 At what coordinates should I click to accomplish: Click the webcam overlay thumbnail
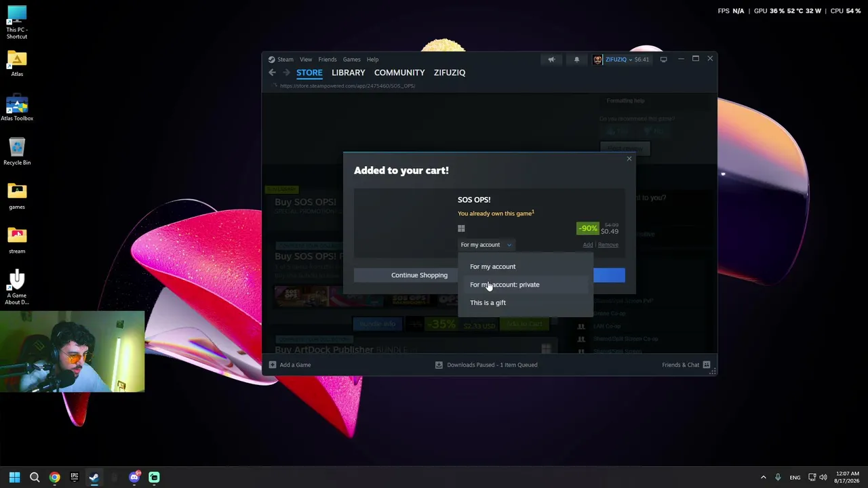(72, 352)
